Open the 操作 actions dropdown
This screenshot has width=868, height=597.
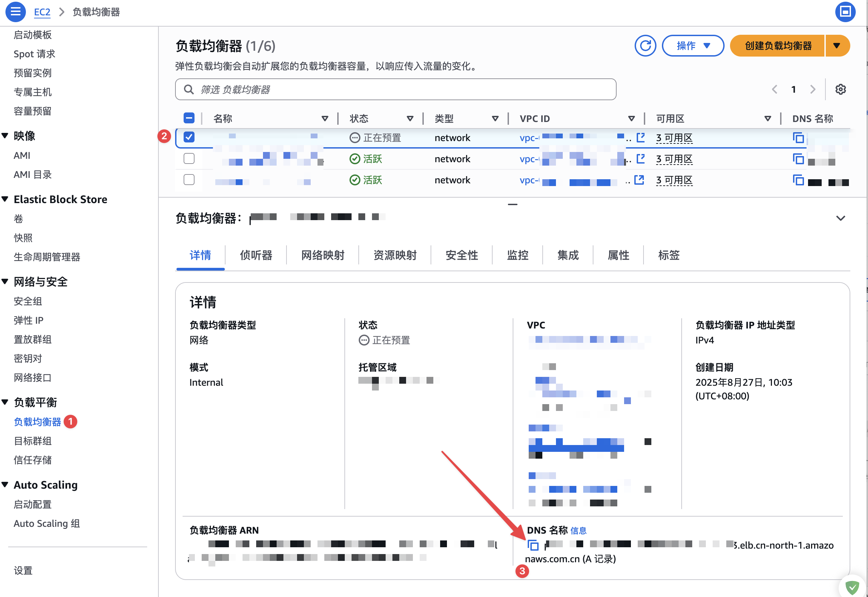click(693, 46)
